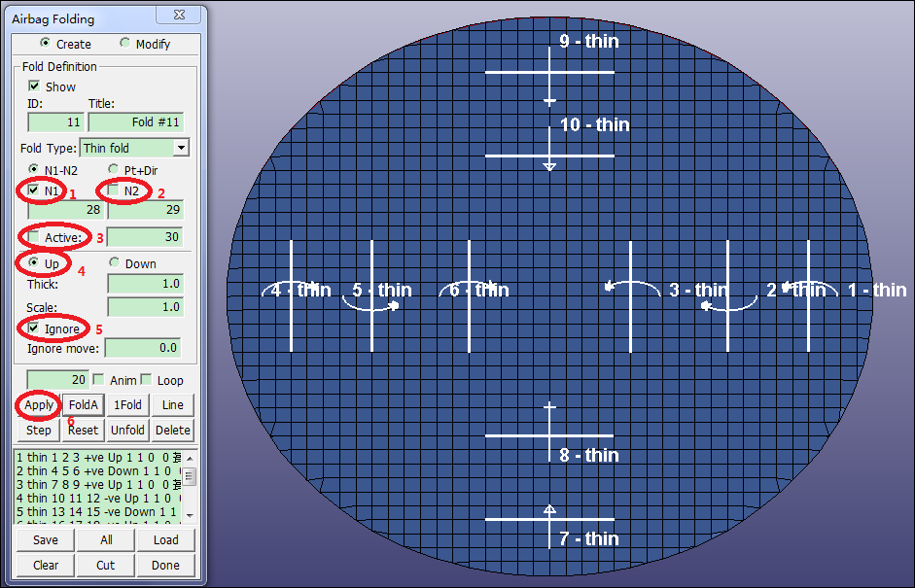This screenshot has height=588, width=915.
Task: Click the 1Fold button
Action: click(127, 404)
